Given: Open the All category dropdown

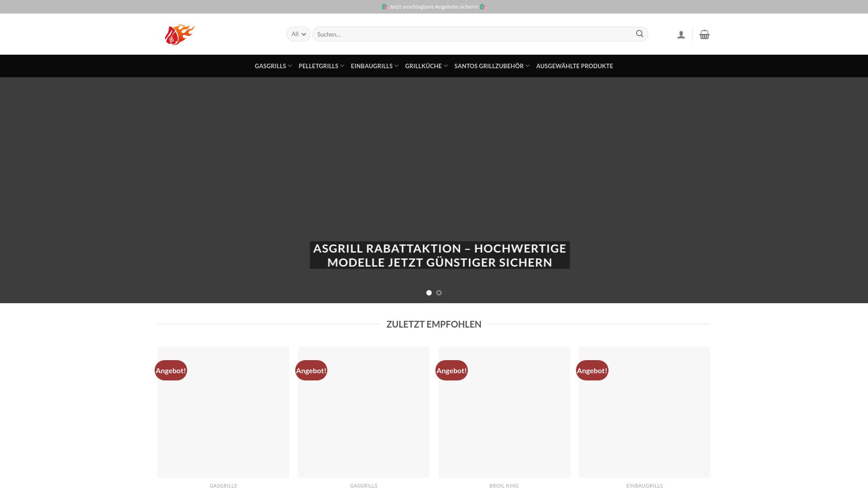Looking at the screenshot, I should pos(298,34).
